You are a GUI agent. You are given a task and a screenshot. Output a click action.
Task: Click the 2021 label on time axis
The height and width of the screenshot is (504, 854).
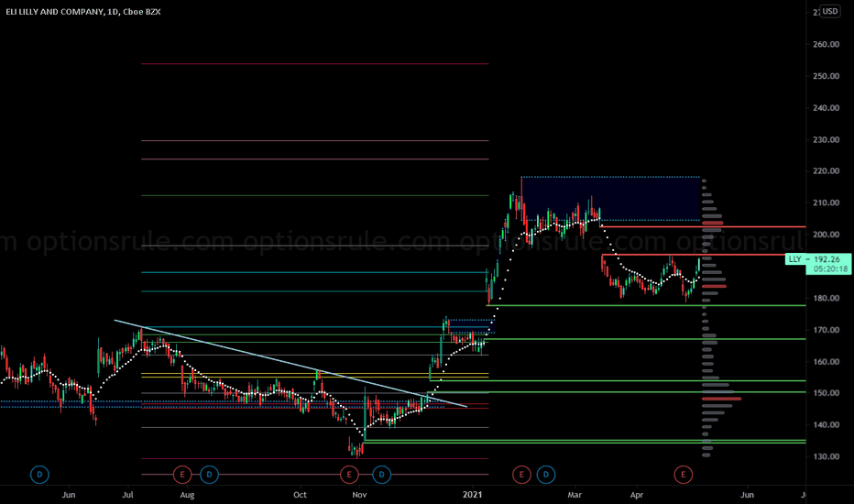coord(472,495)
